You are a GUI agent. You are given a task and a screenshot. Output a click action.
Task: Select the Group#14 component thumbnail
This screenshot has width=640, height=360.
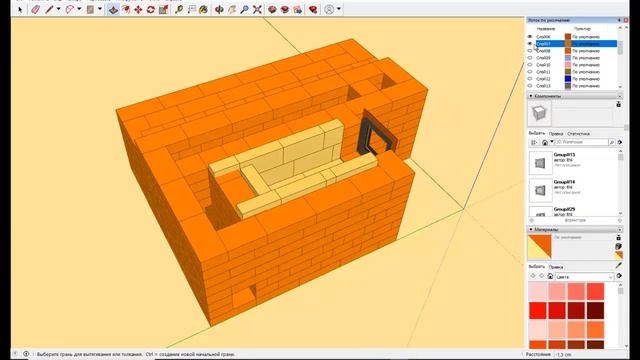tap(540, 190)
